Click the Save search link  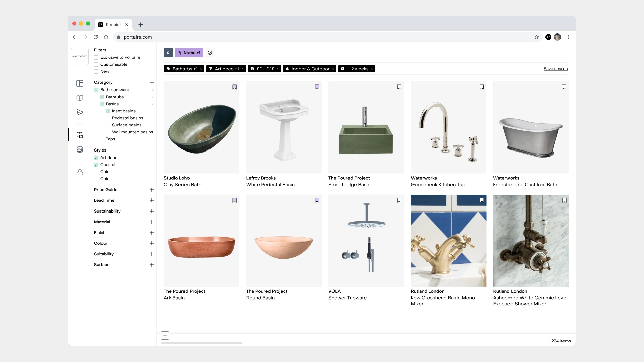(x=555, y=69)
